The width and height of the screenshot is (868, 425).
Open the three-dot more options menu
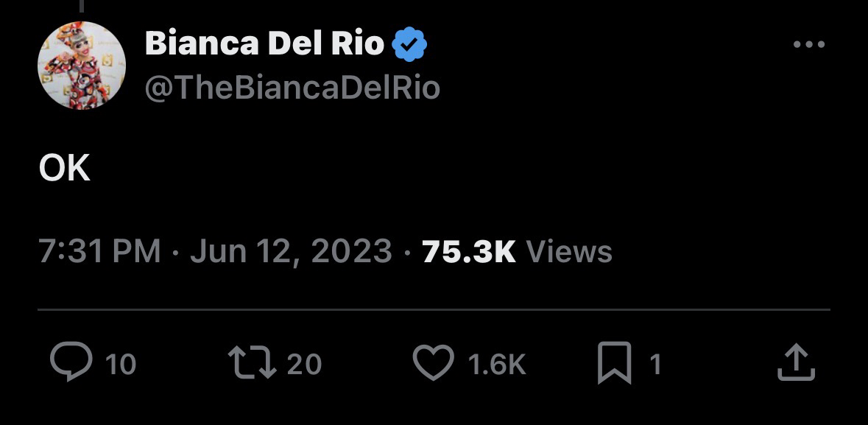click(x=809, y=46)
